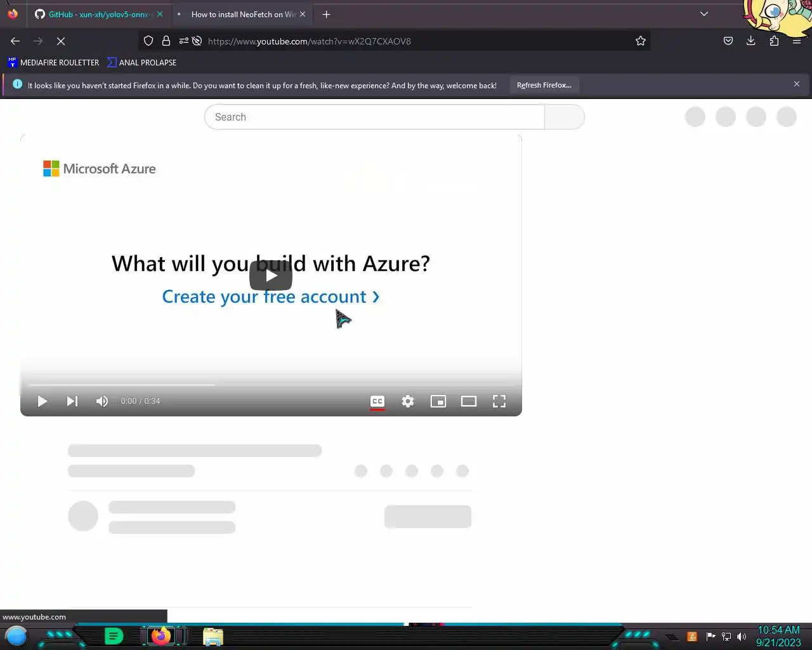Expand the list all tabs chevron

pos(704,14)
